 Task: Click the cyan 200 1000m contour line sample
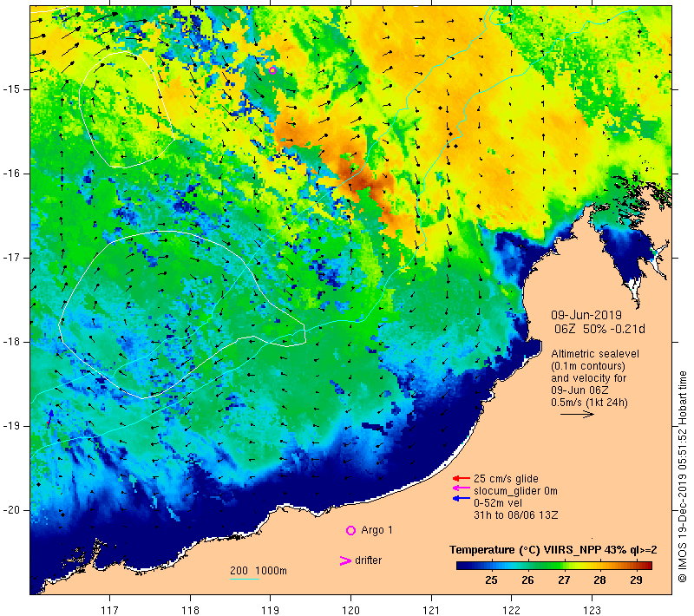[245, 579]
